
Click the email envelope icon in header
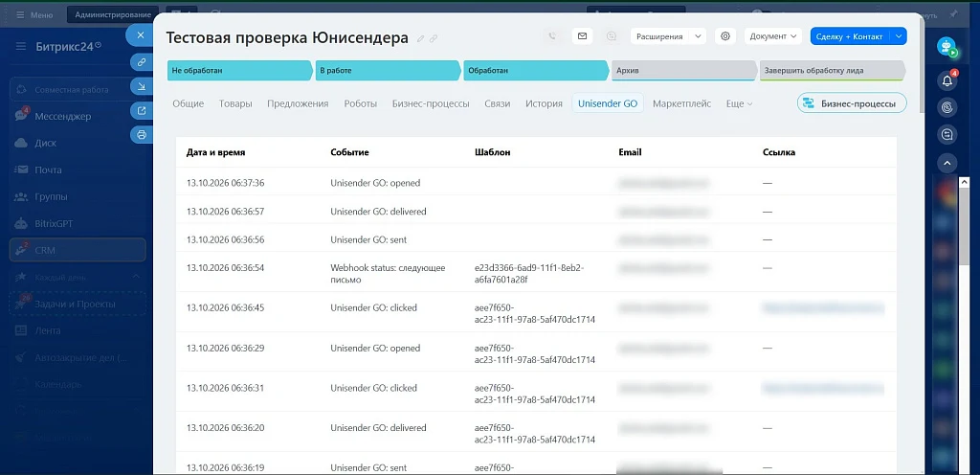582,36
